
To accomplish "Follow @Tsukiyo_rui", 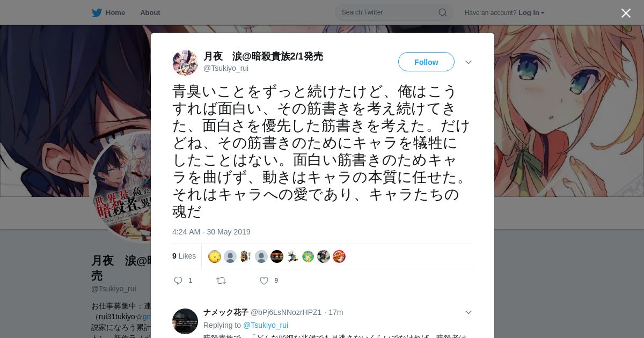I will (426, 62).
